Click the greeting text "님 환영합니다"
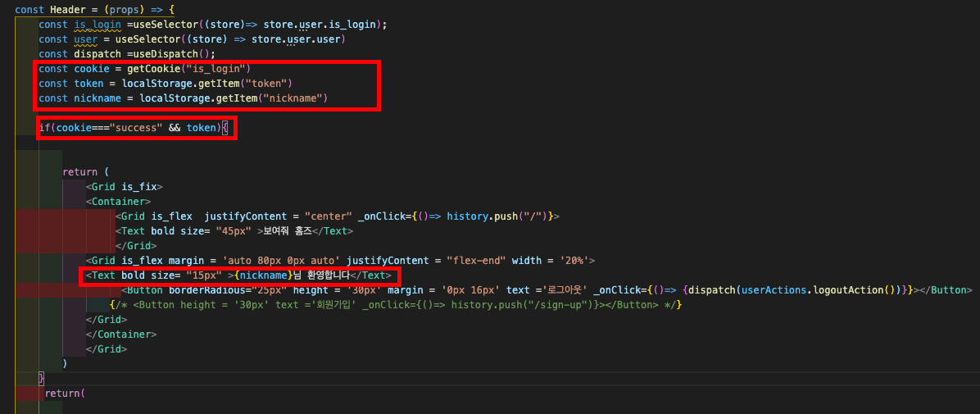 pyautogui.click(x=322, y=275)
